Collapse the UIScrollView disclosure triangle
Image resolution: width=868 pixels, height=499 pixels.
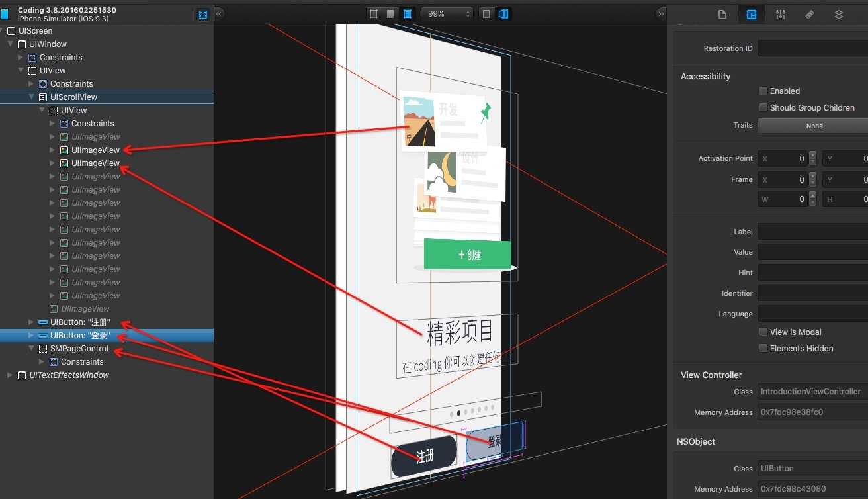point(31,97)
